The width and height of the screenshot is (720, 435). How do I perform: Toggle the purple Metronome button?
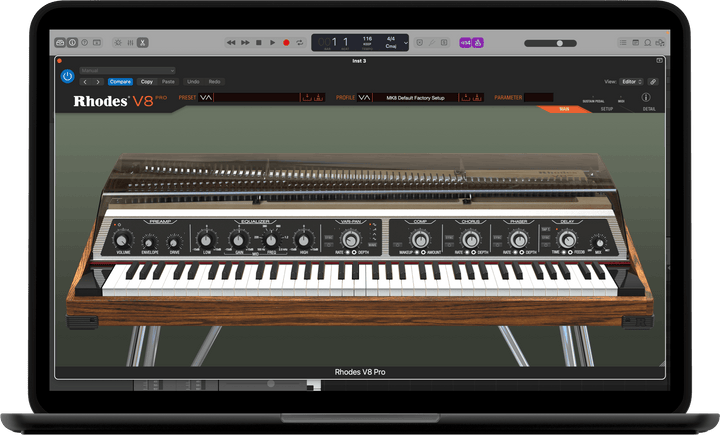(478, 43)
